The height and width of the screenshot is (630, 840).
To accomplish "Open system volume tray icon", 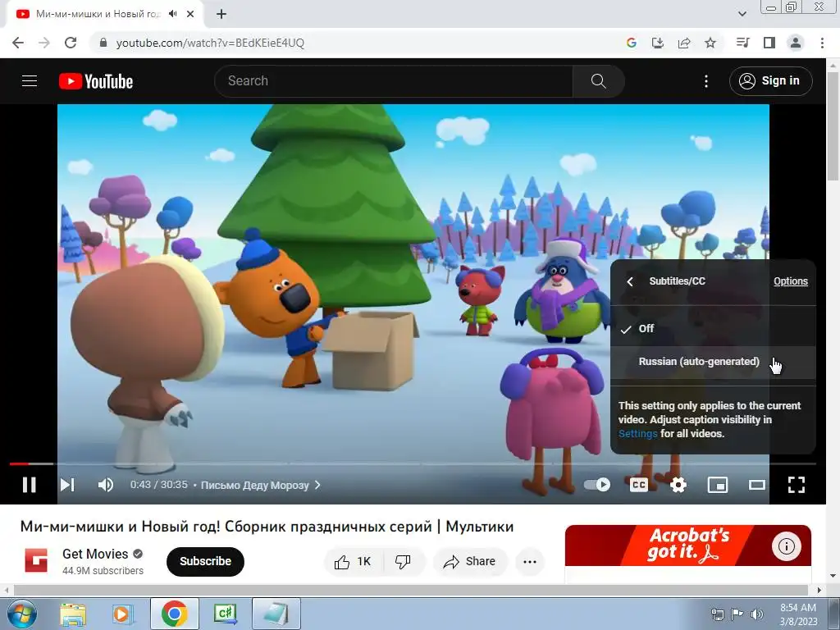I will pos(757,614).
